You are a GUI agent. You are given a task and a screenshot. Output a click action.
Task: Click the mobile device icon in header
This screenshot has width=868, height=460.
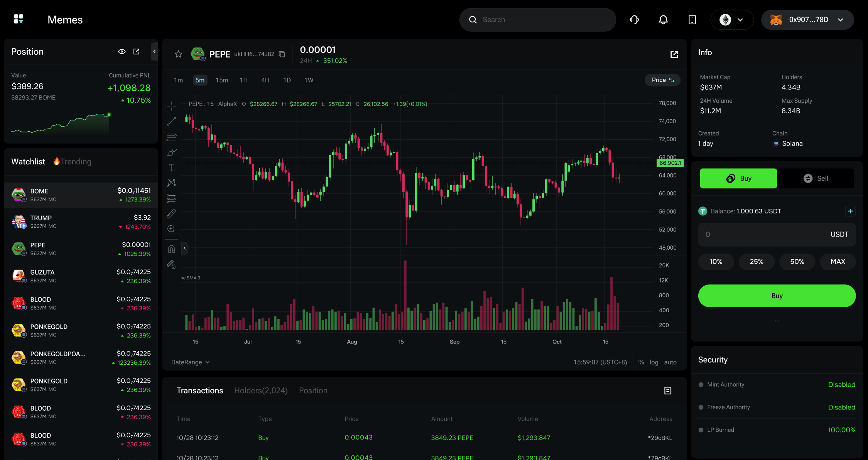point(692,20)
